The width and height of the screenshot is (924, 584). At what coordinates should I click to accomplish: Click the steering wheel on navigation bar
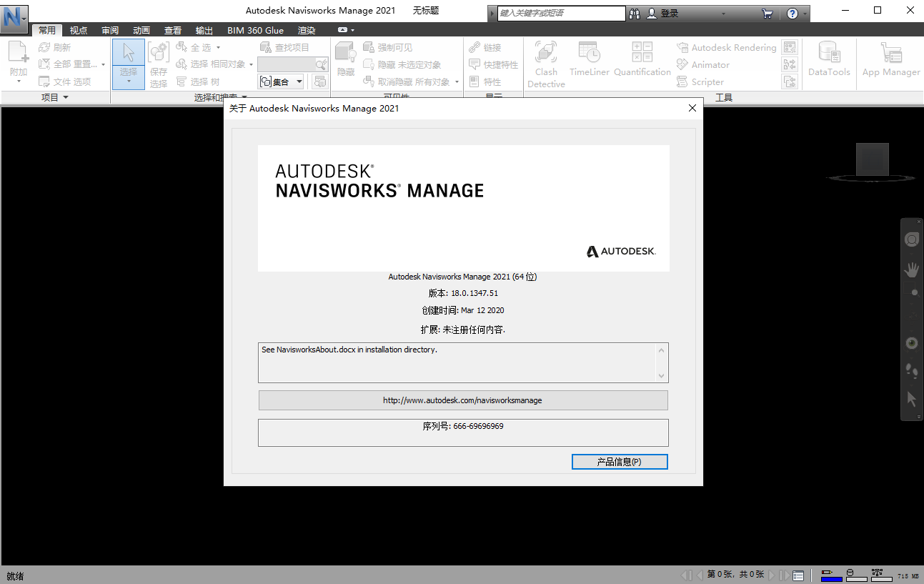912,239
